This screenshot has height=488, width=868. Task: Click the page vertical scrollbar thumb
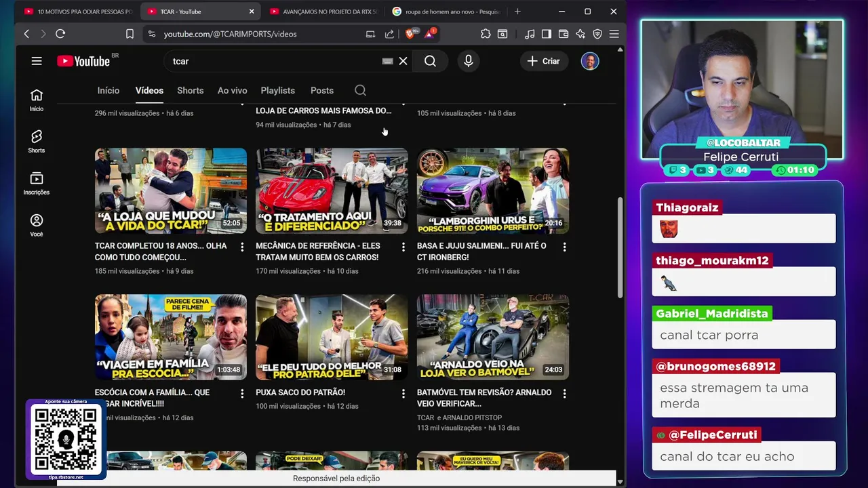point(620,247)
